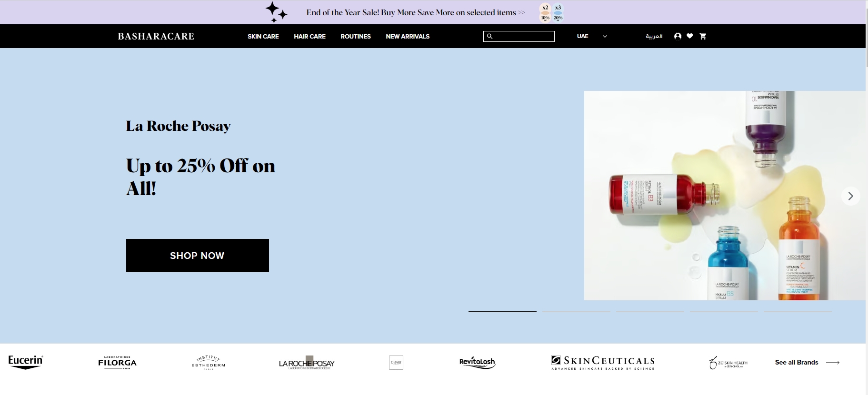
Task: Click the La Roche Posay serums image
Action: 725,196
